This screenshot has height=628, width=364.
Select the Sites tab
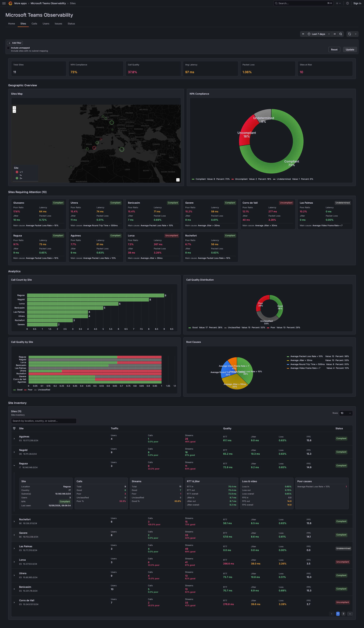[23, 24]
